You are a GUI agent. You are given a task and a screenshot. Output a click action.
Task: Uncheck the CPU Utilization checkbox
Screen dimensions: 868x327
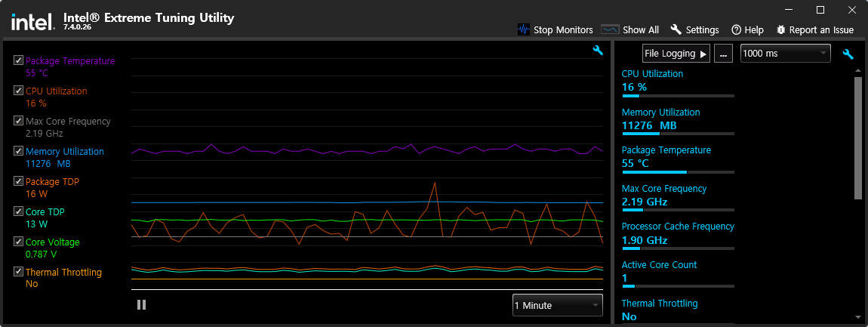[18, 91]
